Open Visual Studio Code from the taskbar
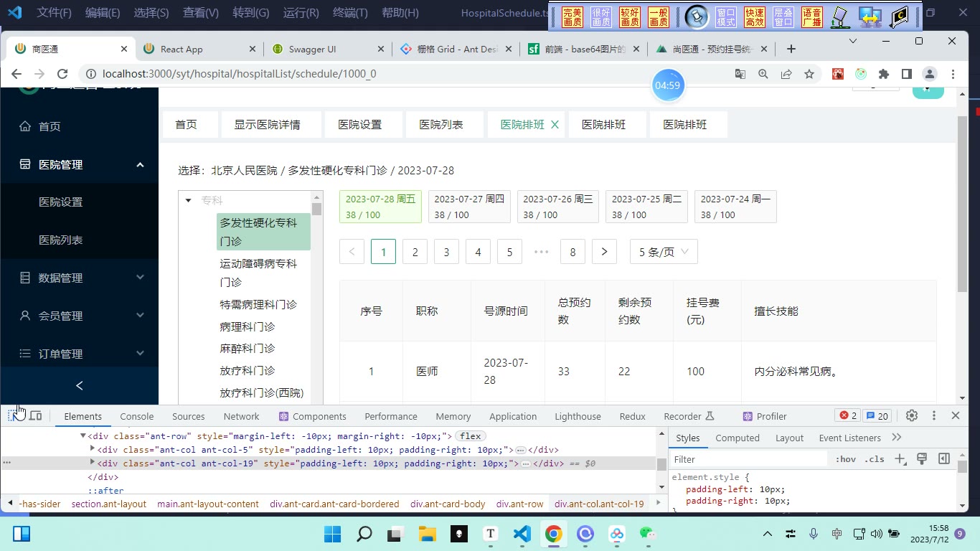This screenshot has height=551, width=980. point(522,534)
